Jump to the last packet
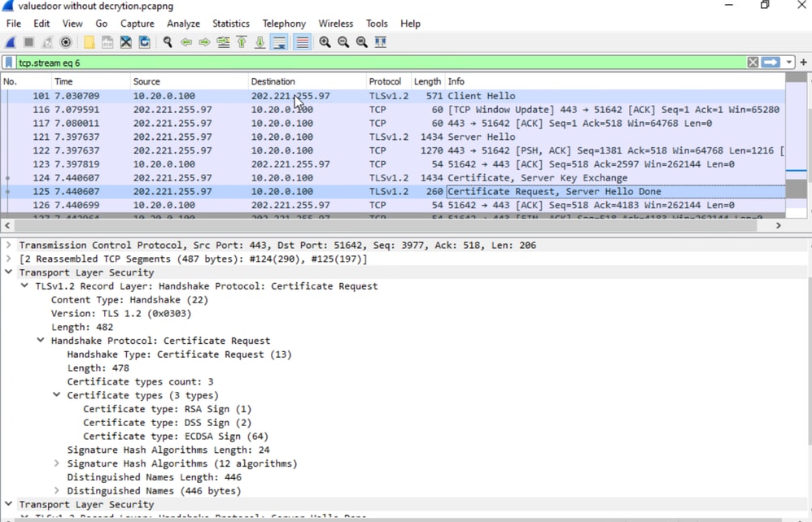Viewport: 812px width, 522px height. point(260,42)
